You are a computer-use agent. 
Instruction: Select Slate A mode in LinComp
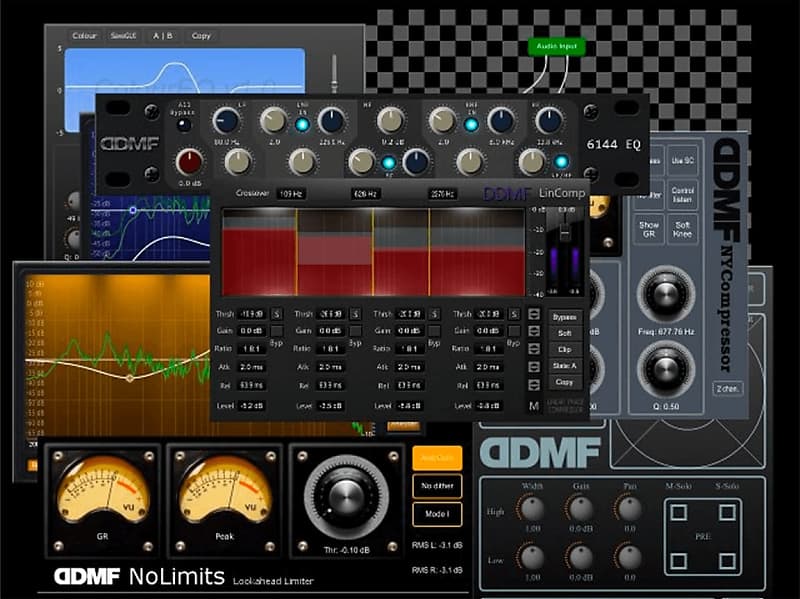click(x=566, y=364)
